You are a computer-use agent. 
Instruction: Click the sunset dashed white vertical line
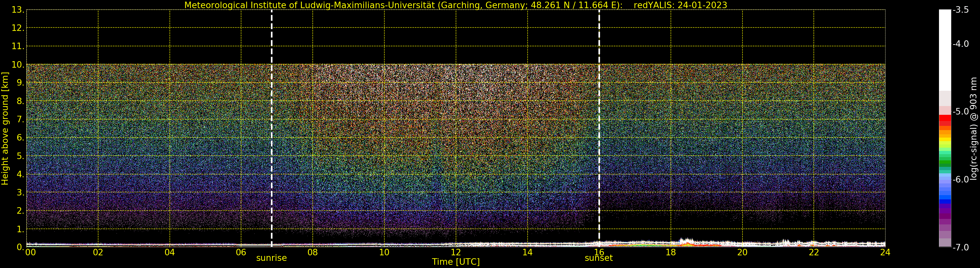(x=599, y=128)
